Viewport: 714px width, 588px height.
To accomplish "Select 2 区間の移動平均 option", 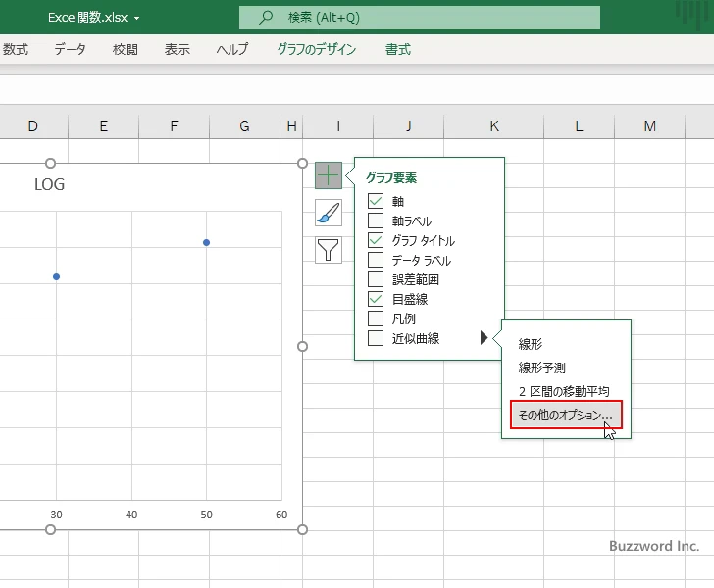I will pyautogui.click(x=564, y=391).
